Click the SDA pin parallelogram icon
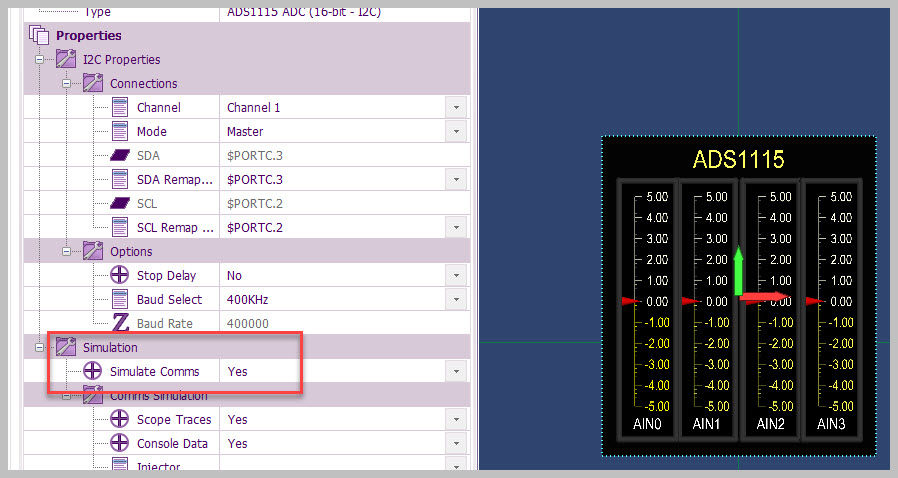898x478 pixels. [x=120, y=155]
